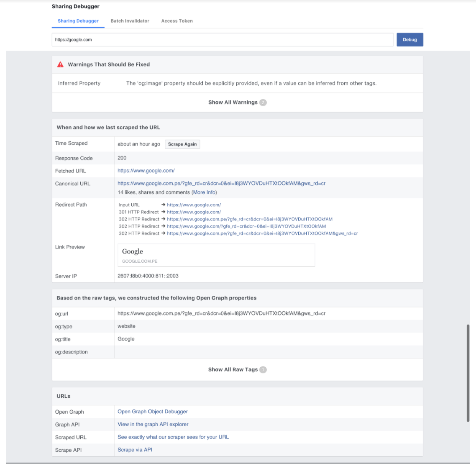Select the Sharing Debugger tab
This screenshot has width=476, height=466.
pos(78,21)
